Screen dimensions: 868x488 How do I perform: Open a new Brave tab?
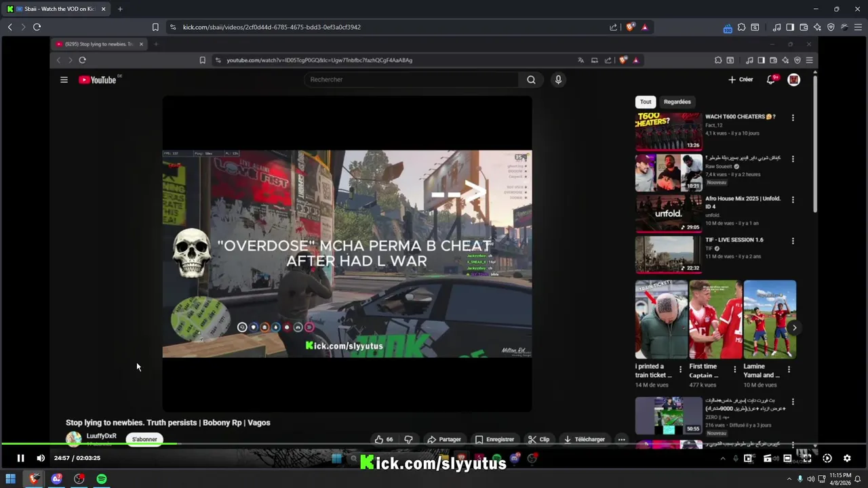click(120, 9)
